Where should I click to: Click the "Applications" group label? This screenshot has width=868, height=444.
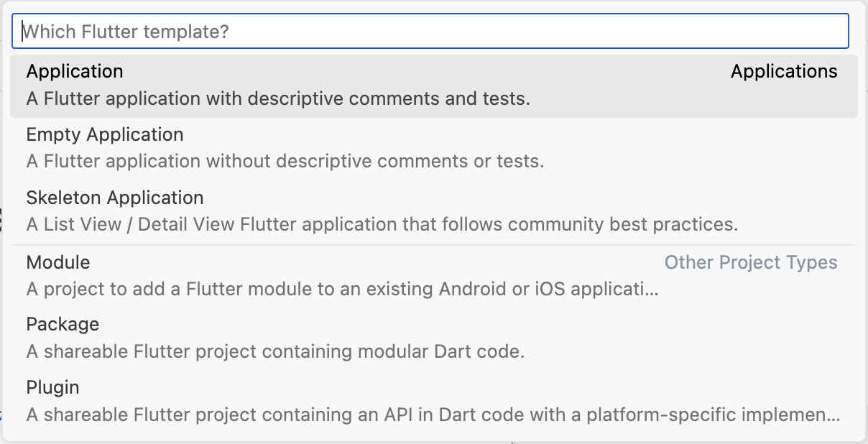[x=784, y=72]
